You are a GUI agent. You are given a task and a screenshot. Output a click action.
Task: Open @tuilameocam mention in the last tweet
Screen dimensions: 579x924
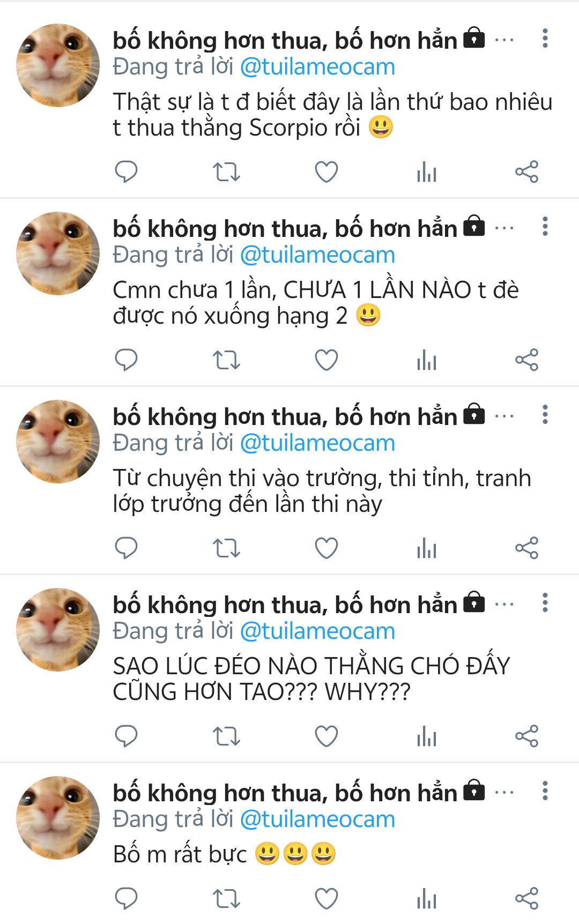pos(317,819)
